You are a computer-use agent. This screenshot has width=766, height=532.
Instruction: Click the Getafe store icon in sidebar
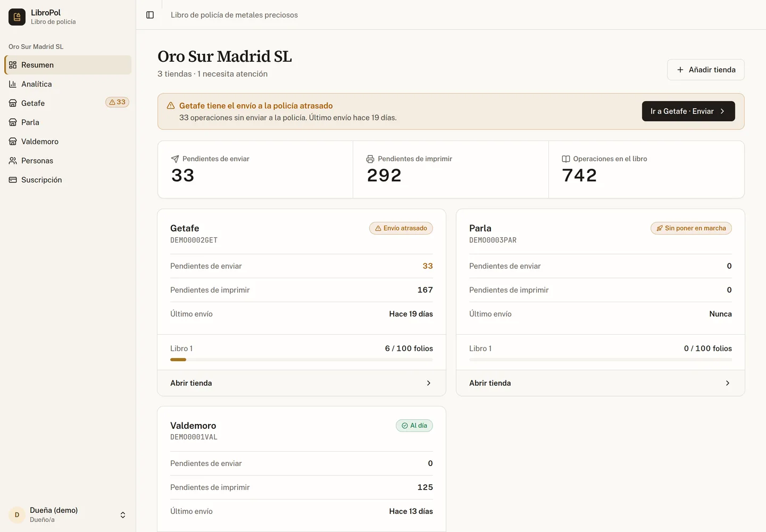click(x=13, y=103)
